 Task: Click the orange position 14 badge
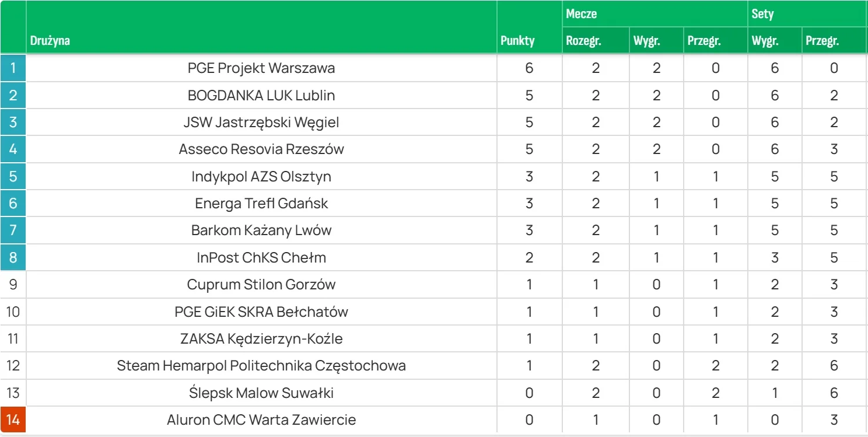pos(13,419)
